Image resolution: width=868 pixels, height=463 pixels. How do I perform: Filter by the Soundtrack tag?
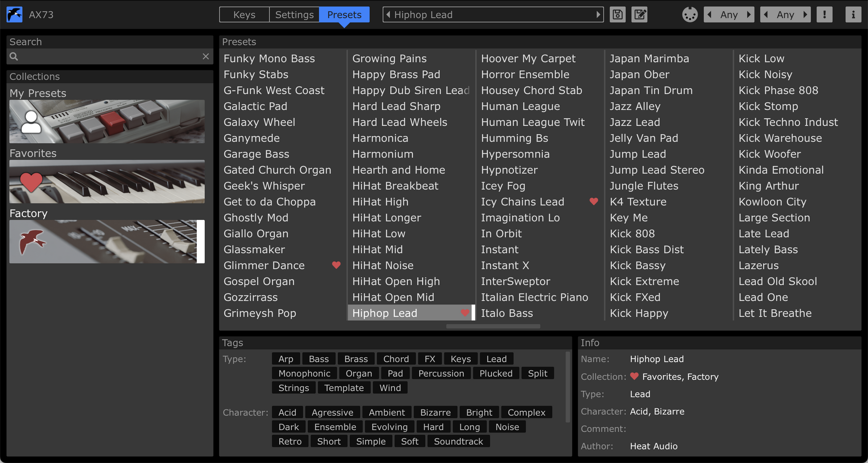(459, 441)
